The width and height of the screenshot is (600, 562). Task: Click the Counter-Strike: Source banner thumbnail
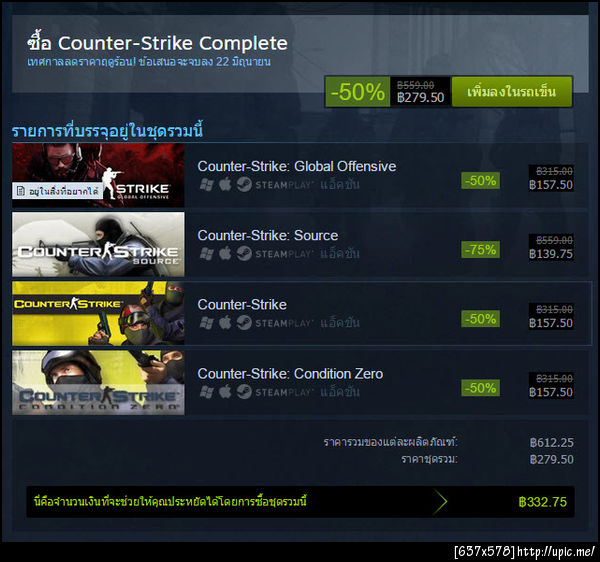point(98,244)
